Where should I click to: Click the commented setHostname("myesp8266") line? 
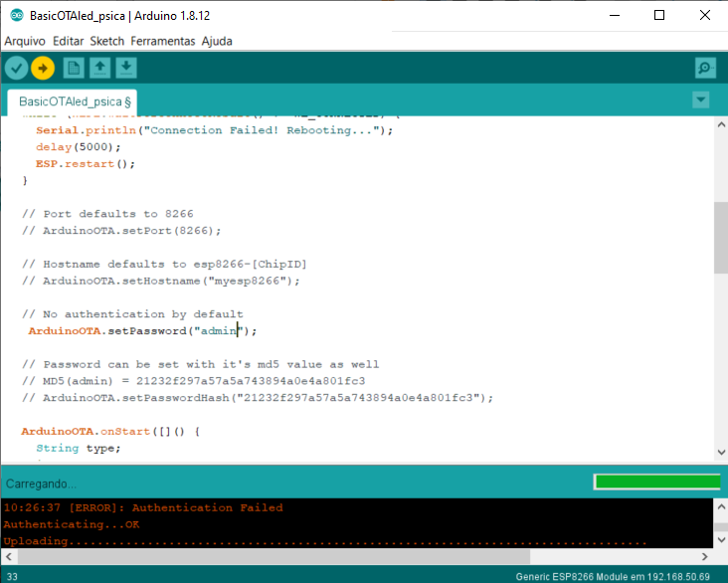pyautogui.click(x=161, y=281)
